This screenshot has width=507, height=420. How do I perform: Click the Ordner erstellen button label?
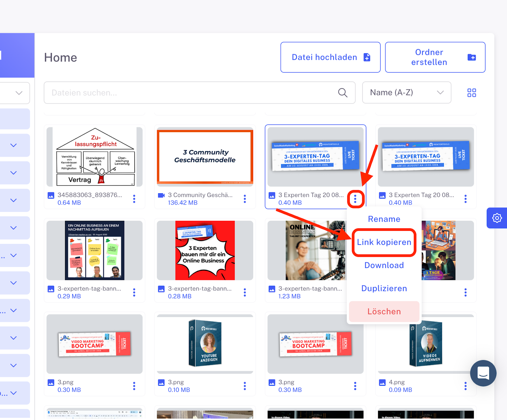429,57
